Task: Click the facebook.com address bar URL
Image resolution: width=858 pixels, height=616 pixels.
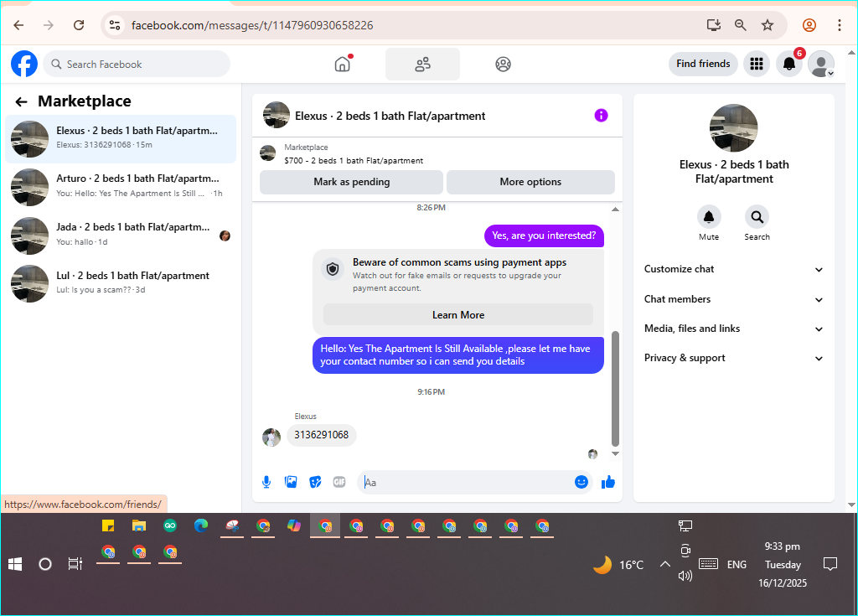Action: coord(252,25)
